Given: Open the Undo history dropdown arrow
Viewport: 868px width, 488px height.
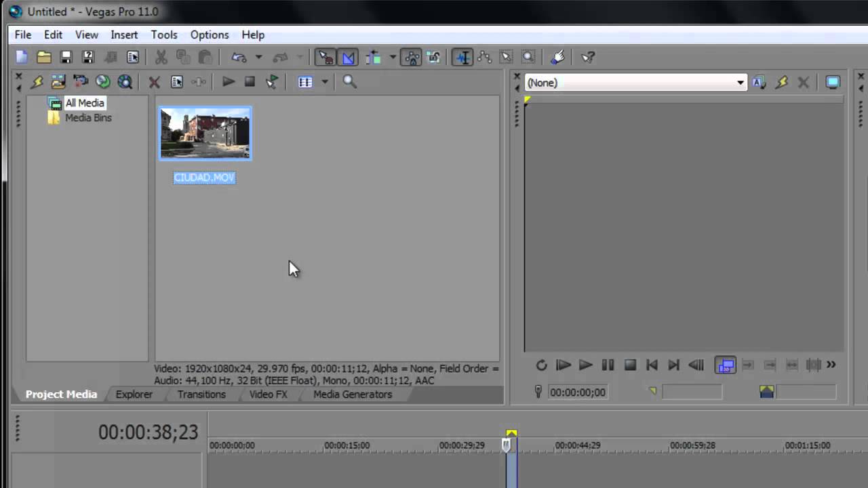Looking at the screenshot, I should pyautogui.click(x=258, y=58).
